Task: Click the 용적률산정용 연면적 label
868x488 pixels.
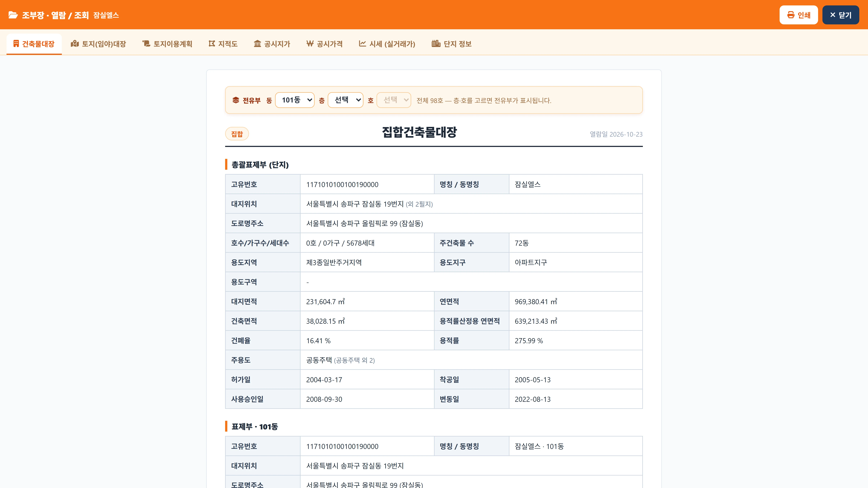Action: [x=470, y=321]
